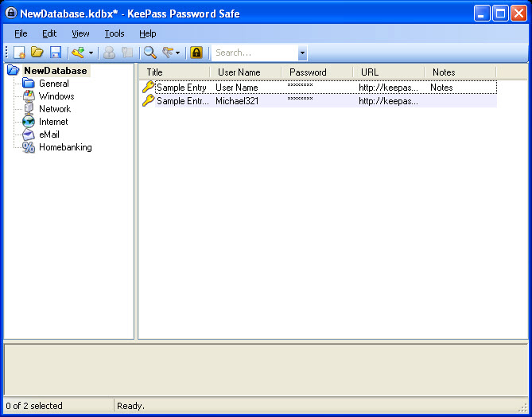Click the Show Entries toolbar icon

168,53
